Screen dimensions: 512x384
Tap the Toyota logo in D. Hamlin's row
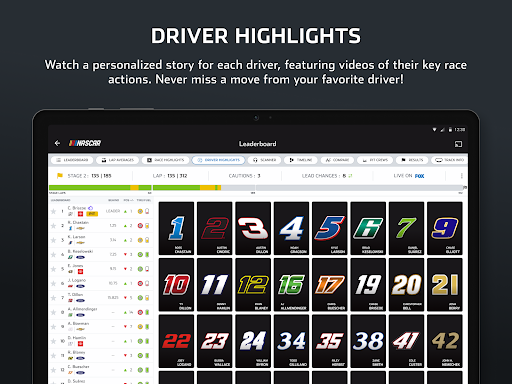pos(80,344)
